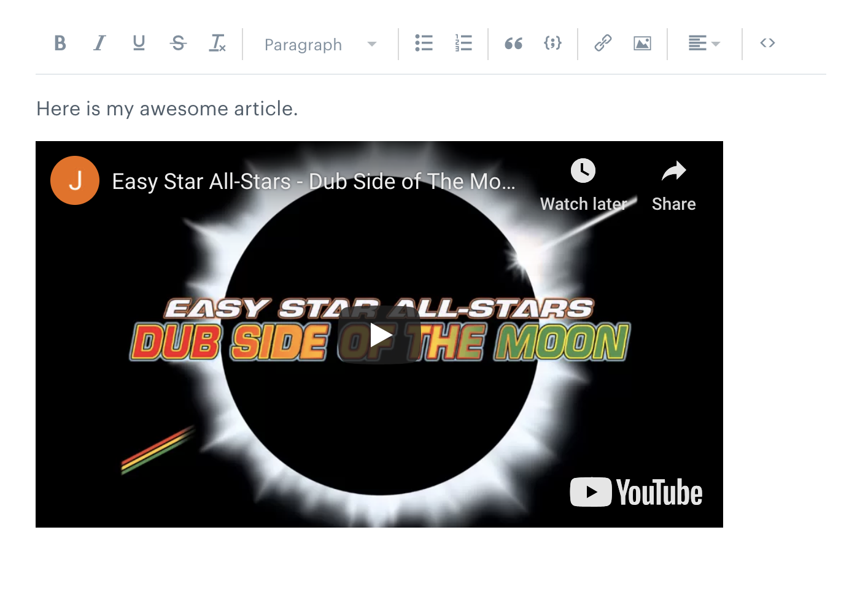Screen dimensions: 868x600
Task: Toggle strikethrough formatting
Action: (x=179, y=44)
